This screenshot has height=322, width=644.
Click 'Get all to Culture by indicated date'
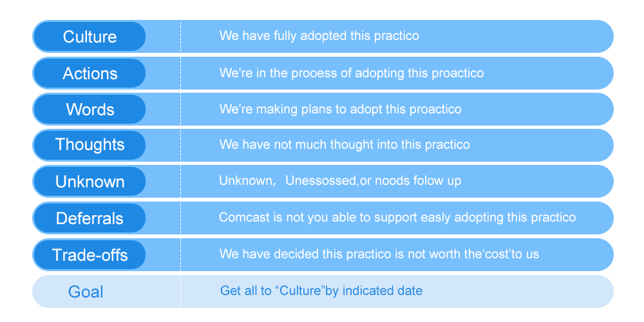321,291
